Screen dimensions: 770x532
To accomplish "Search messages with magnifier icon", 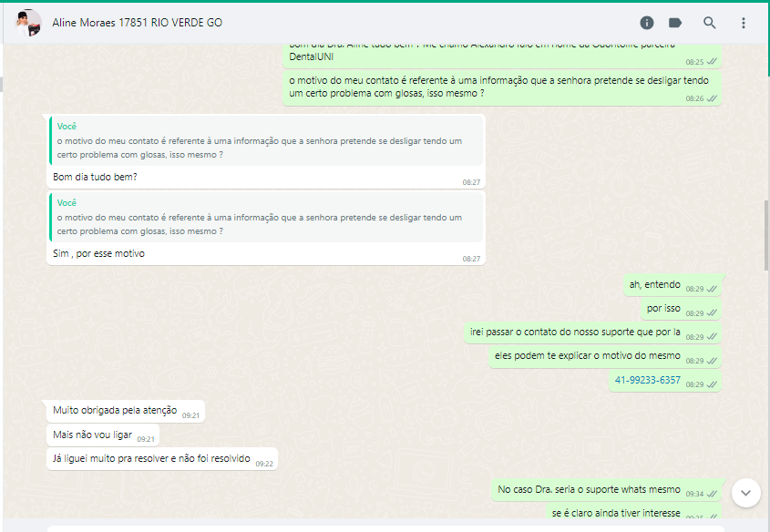I will 709,23.
